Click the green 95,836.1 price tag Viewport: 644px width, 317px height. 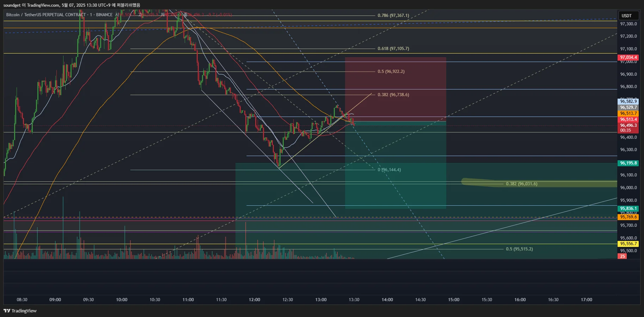pyautogui.click(x=628, y=209)
